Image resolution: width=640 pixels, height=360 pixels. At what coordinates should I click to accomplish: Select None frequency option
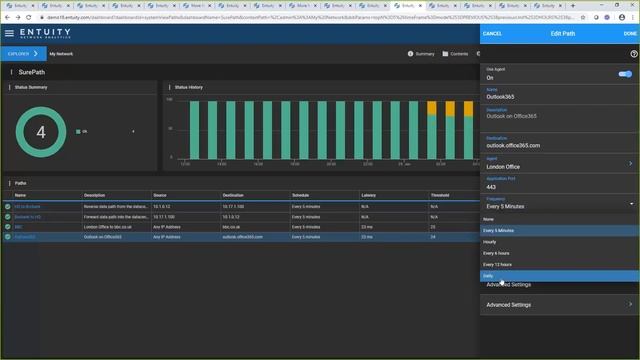(559, 219)
